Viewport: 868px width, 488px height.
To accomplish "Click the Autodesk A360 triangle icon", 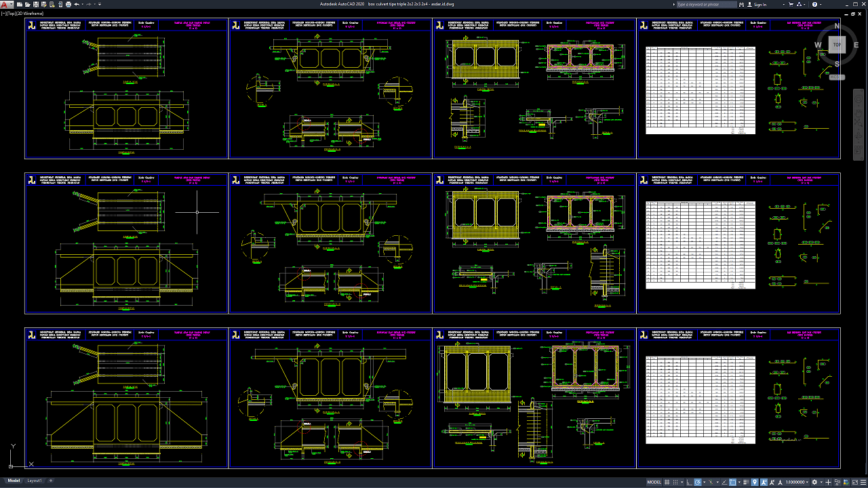I will (x=800, y=4).
